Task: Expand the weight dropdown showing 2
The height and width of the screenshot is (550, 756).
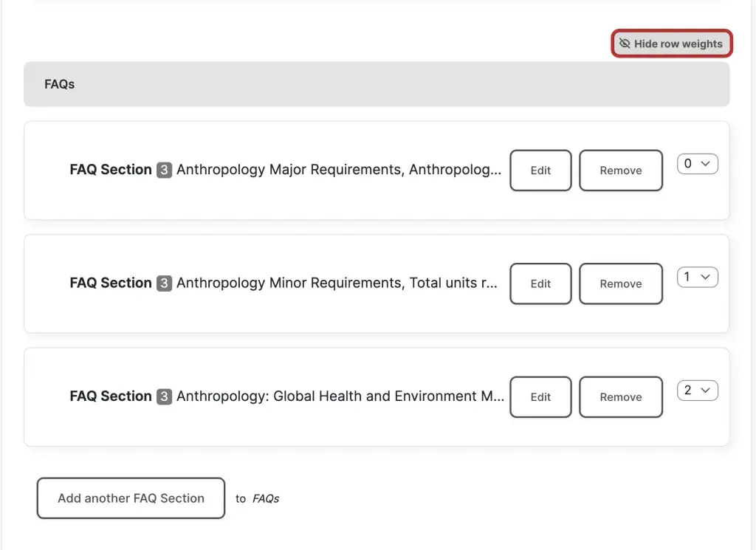Action: [x=697, y=391]
